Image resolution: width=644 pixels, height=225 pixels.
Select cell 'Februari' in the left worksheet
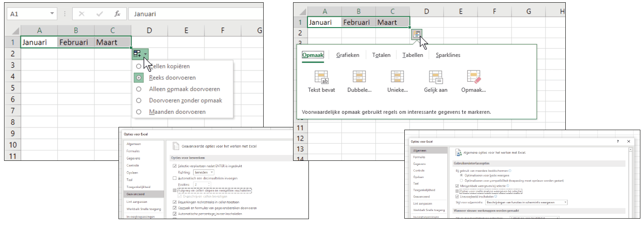[76, 42]
